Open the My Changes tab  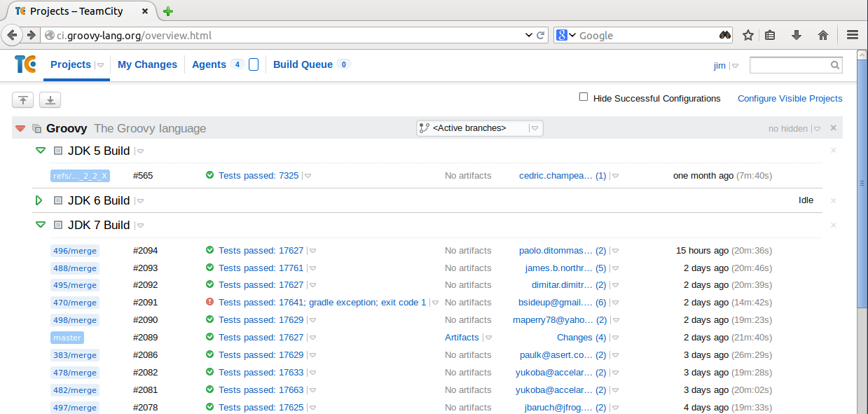click(147, 64)
